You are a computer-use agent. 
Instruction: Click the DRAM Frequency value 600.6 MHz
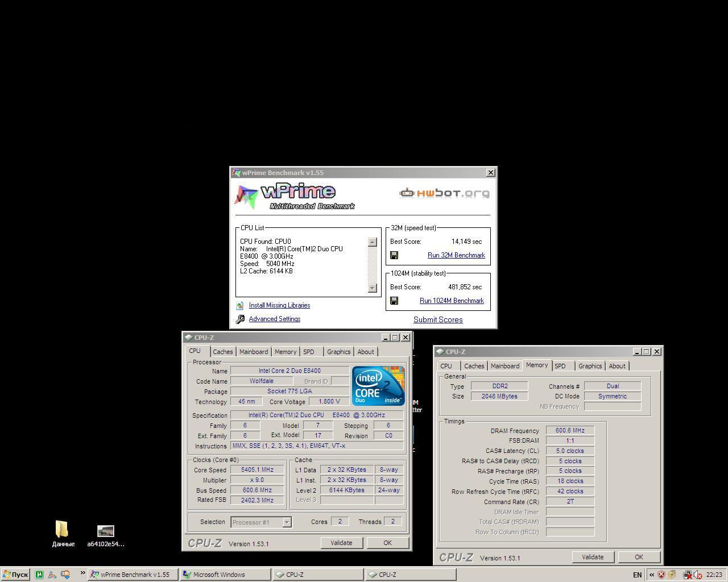point(570,431)
